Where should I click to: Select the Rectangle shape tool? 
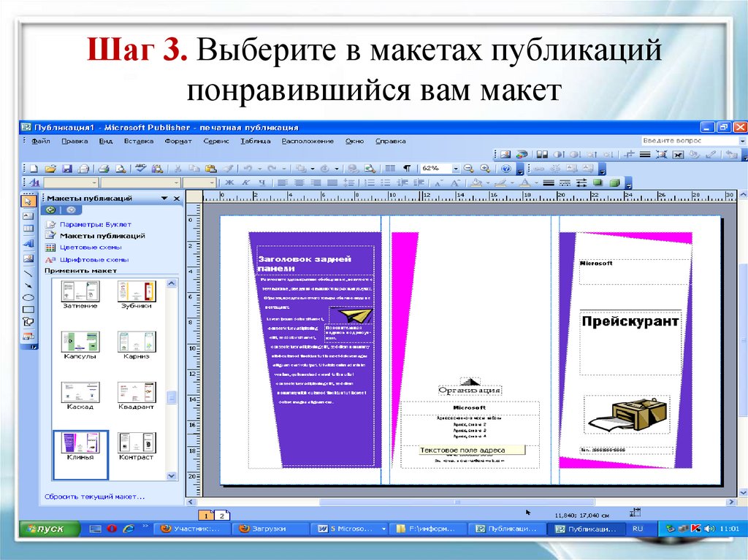pyautogui.click(x=28, y=310)
